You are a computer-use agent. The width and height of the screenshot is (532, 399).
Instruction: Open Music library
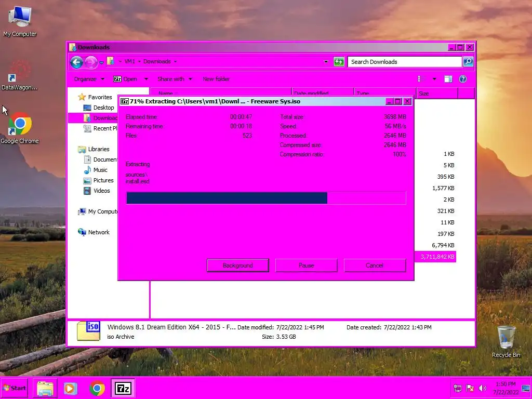click(100, 170)
